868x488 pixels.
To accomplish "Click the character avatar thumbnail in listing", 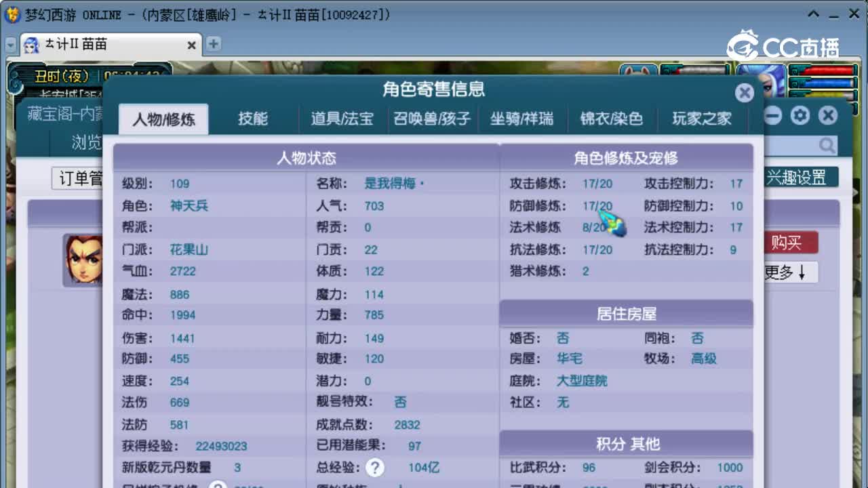I will [x=83, y=260].
